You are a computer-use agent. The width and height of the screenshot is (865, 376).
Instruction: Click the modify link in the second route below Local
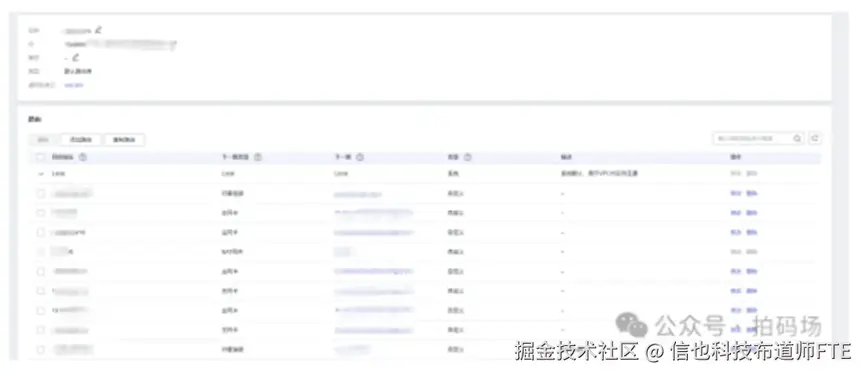pos(735,213)
